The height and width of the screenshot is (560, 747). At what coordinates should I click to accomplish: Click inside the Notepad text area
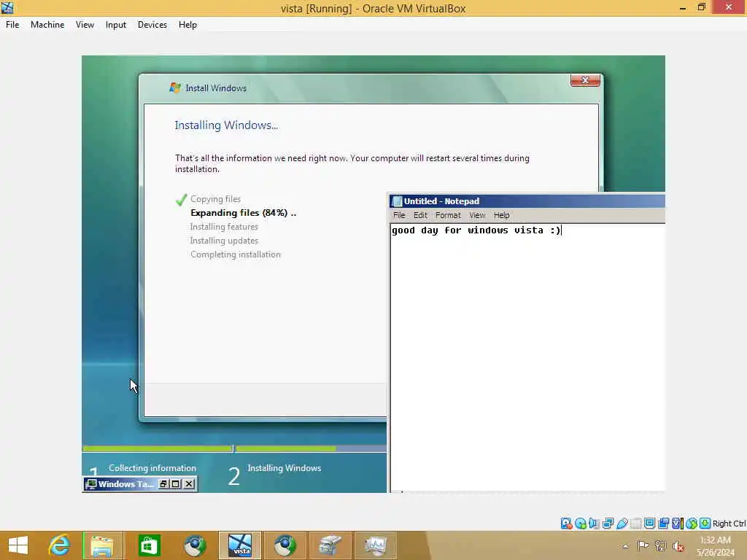pyautogui.click(x=527, y=357)
